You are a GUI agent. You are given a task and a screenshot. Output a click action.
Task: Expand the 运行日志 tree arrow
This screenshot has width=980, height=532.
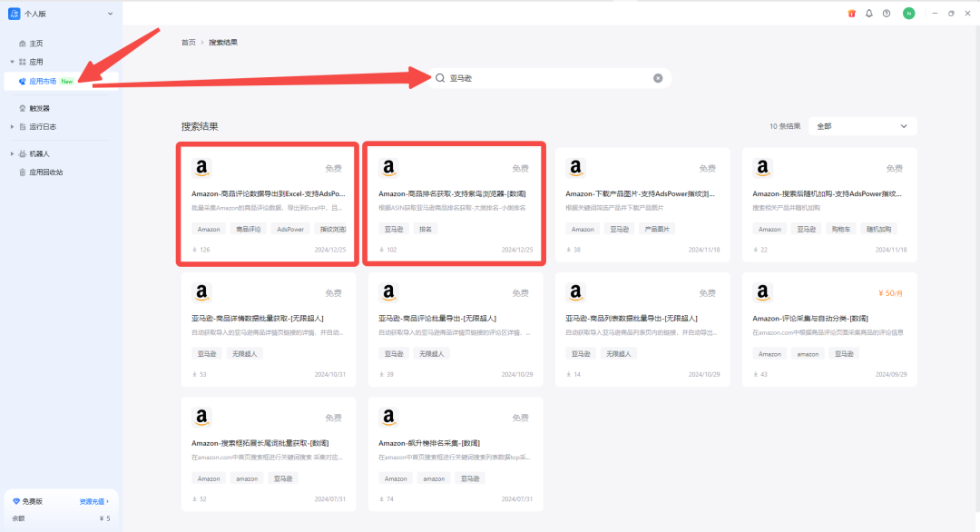click(x=12, y=126)
